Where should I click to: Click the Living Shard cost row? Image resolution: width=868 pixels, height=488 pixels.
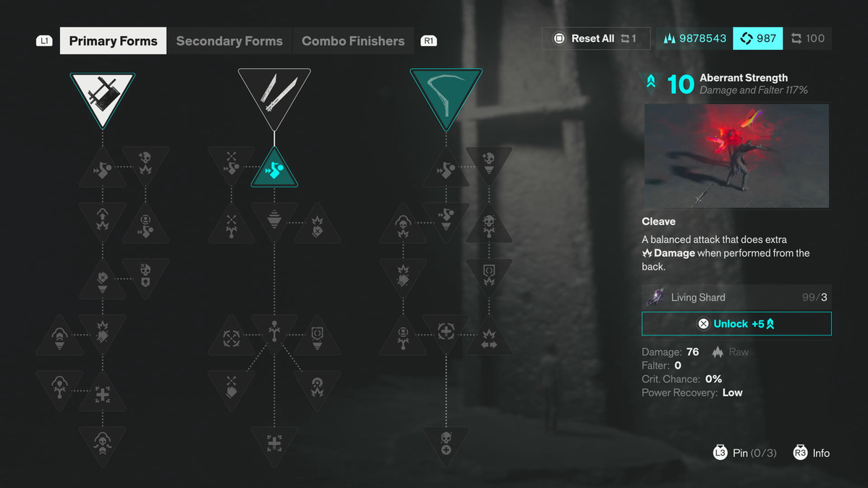736,297
